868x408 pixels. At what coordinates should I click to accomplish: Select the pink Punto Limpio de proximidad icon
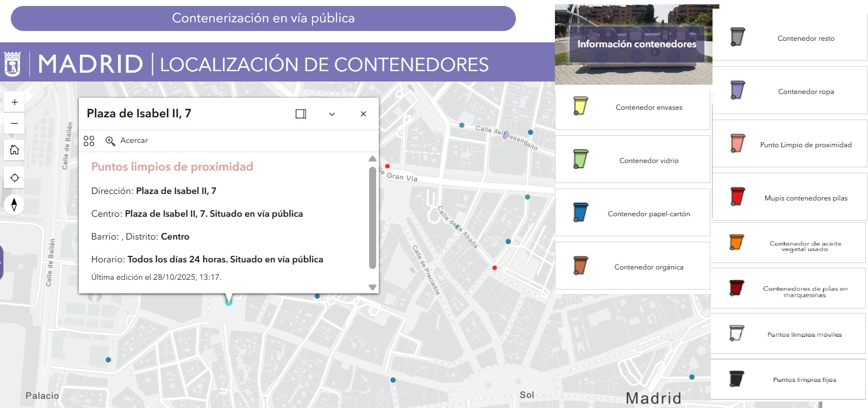click(x=738, y=143)
